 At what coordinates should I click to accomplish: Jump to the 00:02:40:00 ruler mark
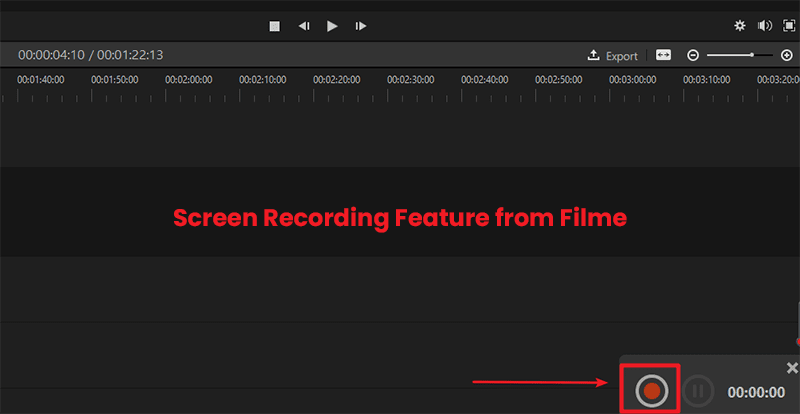tap(485, 80)
